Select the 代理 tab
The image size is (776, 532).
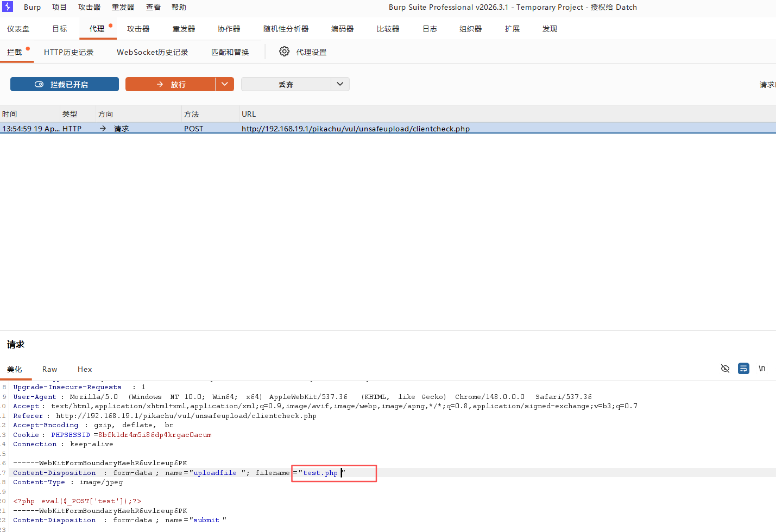(97, 29)
